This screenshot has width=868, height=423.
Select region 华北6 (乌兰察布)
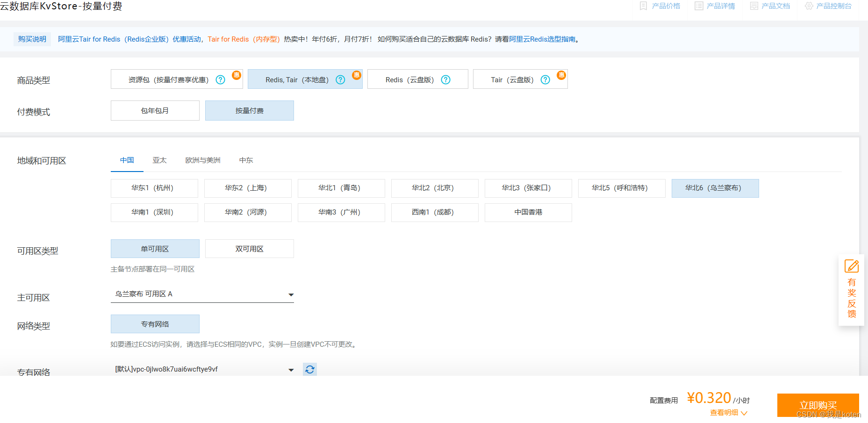715,188
